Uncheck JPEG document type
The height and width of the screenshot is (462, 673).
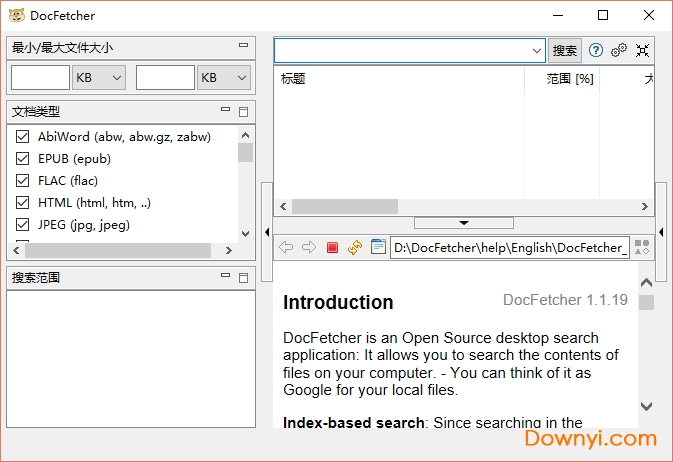(22, 225)
